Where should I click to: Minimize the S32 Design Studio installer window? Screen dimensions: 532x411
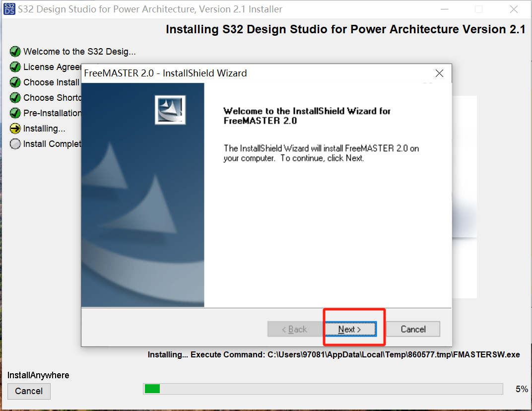coord(445,9)
